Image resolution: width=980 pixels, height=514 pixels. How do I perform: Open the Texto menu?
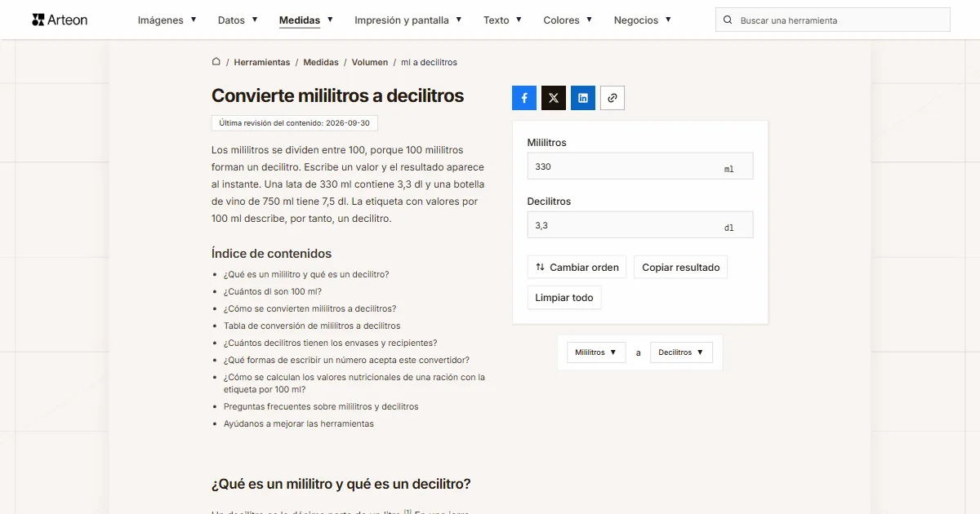click(502, 20)
